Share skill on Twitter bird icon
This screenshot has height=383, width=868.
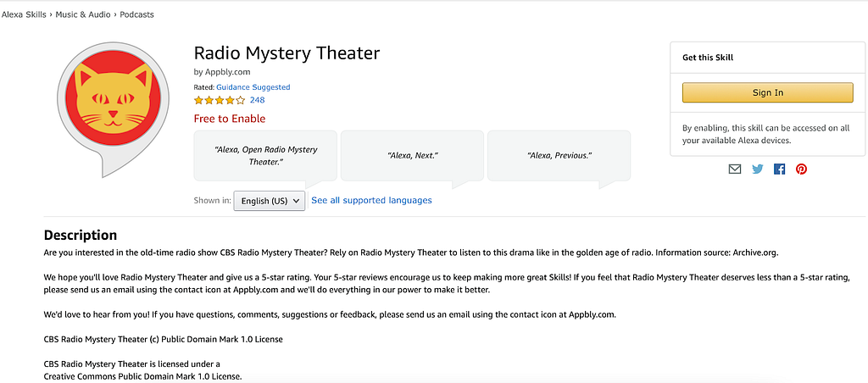(x=757, y=169)
